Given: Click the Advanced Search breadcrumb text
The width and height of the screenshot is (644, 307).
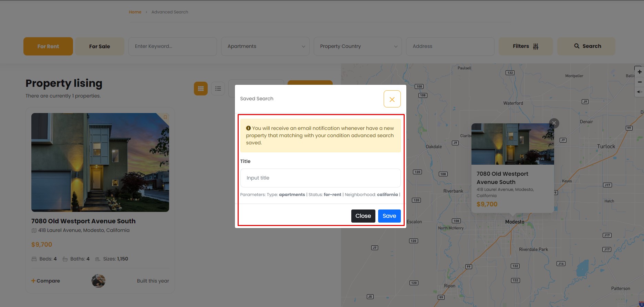Looking at the screenshot, I should tap(170, 12).
